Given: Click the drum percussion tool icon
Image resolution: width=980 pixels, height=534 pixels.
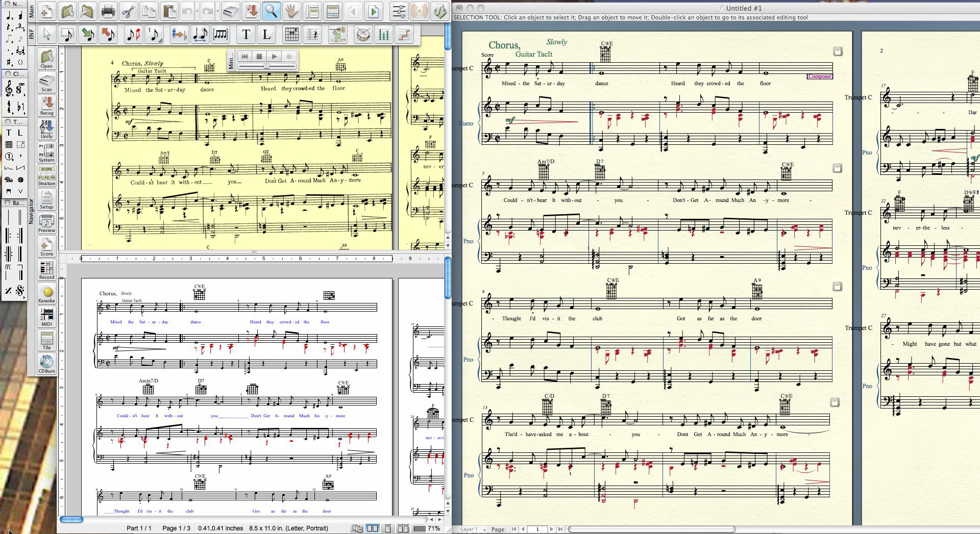Looking at the screenshot, I should click(363, 34).
